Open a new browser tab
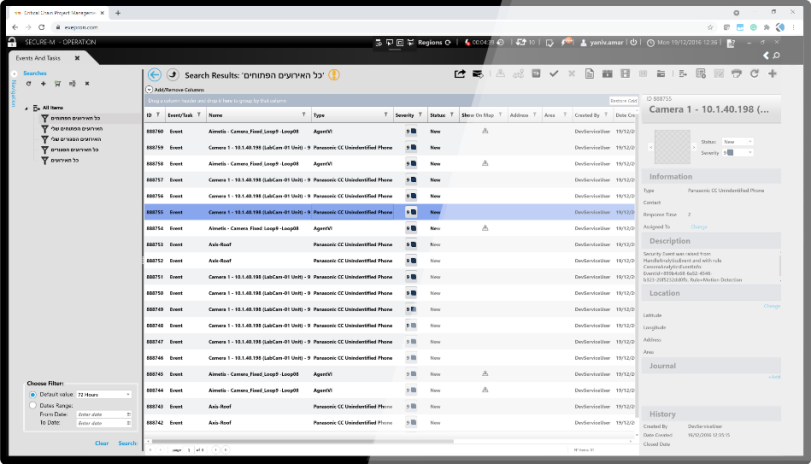The image size is (811, 464). pyautogui.click(x=118, y=13)
